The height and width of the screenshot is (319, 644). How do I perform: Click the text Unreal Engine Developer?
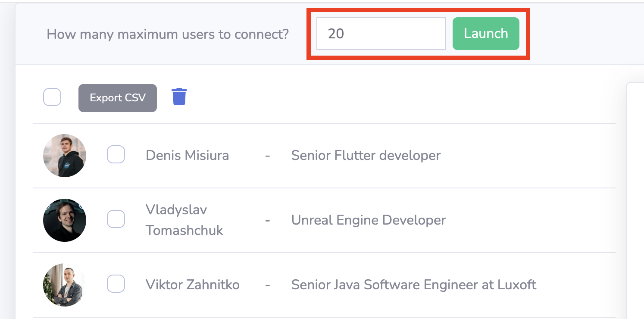tap(369, 220)
